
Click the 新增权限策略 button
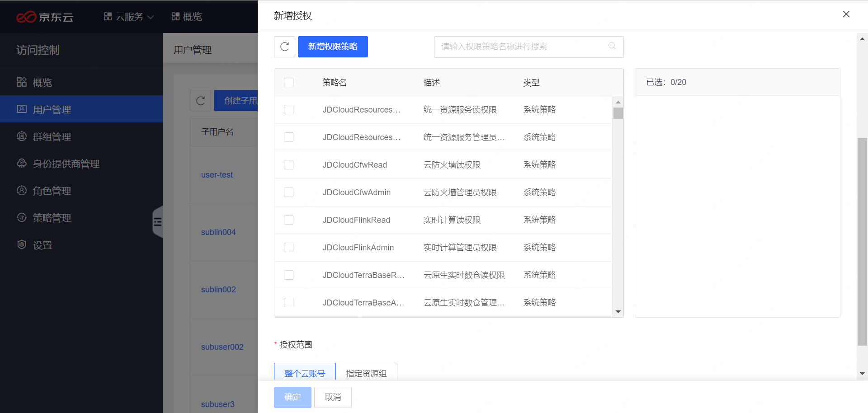(x=333, y=47)
